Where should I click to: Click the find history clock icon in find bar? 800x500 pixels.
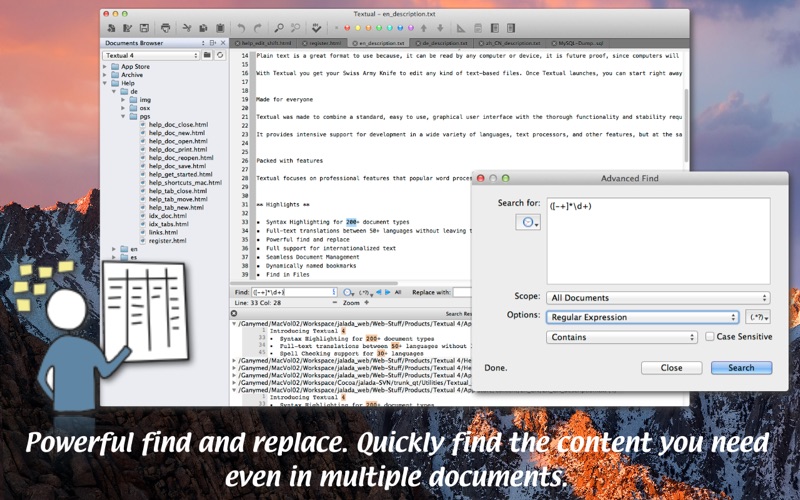[x=348, y=292]
